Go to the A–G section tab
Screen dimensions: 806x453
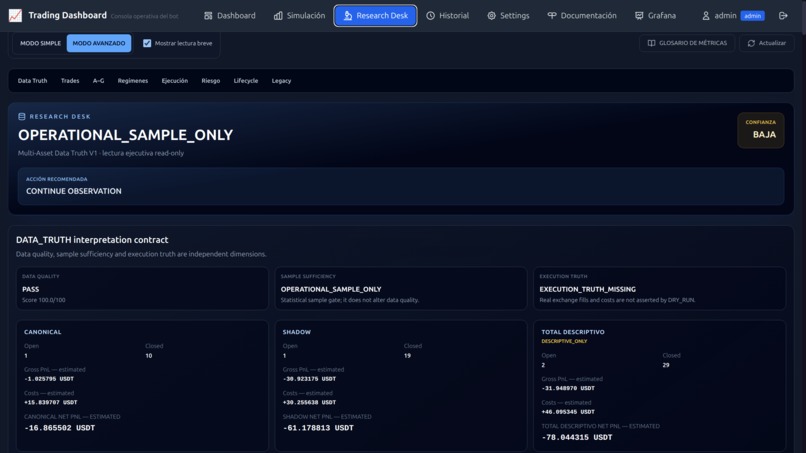point(98,81)
